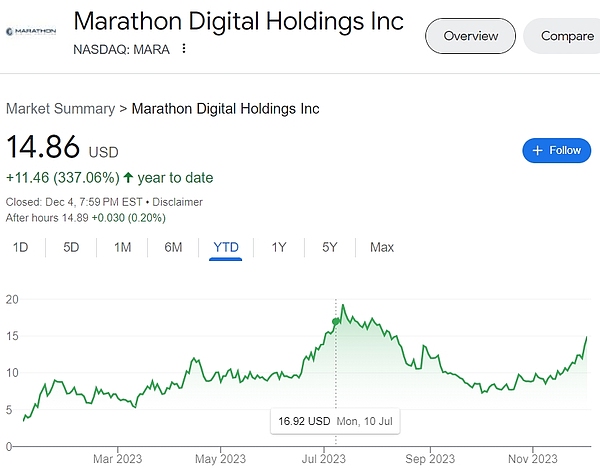The height and width of the screenshot is (471, 600).
Task: Click the chart line peak near Jul 2023
Action: click(343, 306)
